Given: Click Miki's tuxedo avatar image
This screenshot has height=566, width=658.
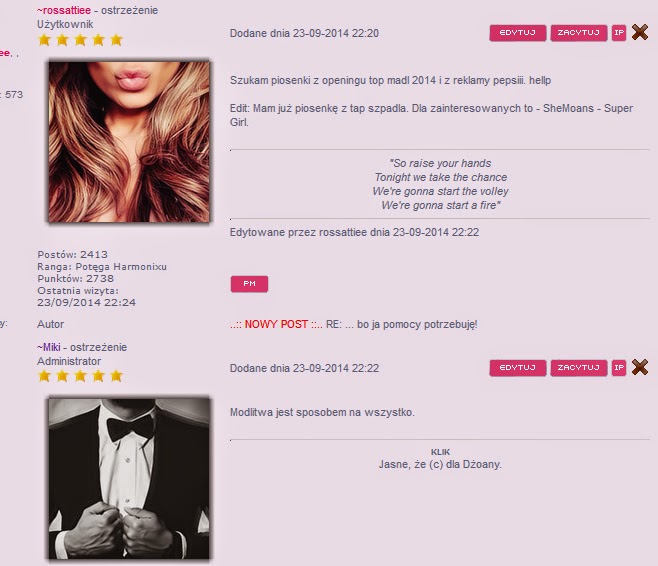Looking at the screenshot, I should [129, 479].
